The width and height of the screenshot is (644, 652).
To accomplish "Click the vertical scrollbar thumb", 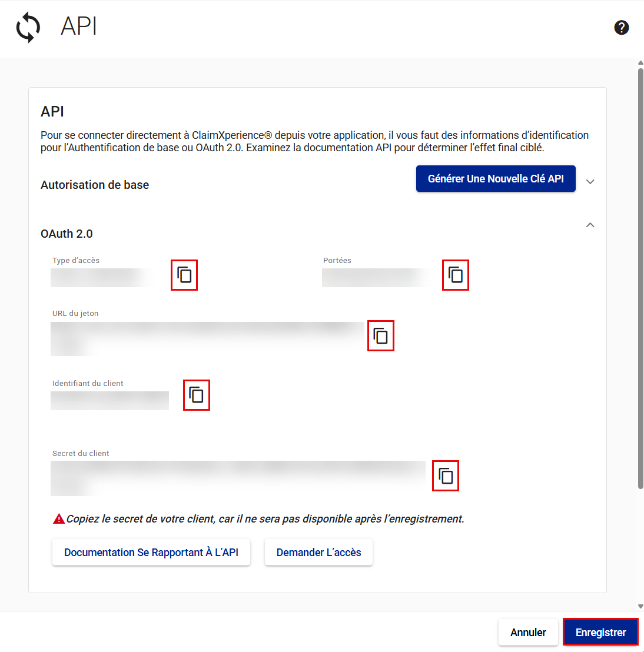I will point(640,277).
